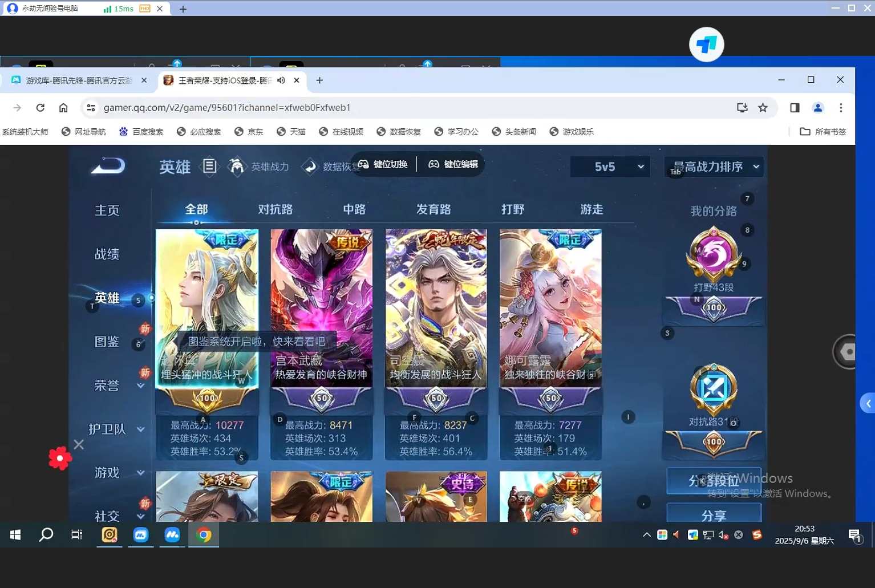Show hidden system tray icons
Viewport: 875px width, 588px height.
click(x=647, y=535)
